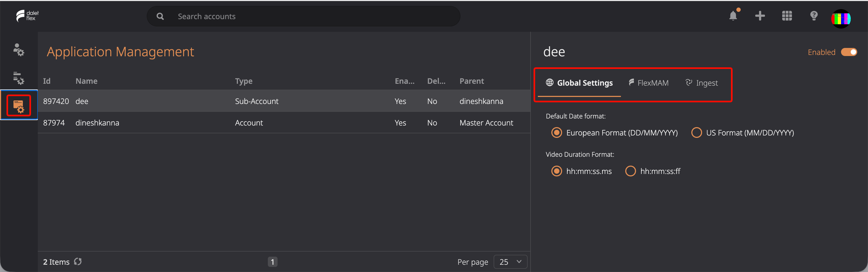Click the Del... column header

click(x=436, y=81)
